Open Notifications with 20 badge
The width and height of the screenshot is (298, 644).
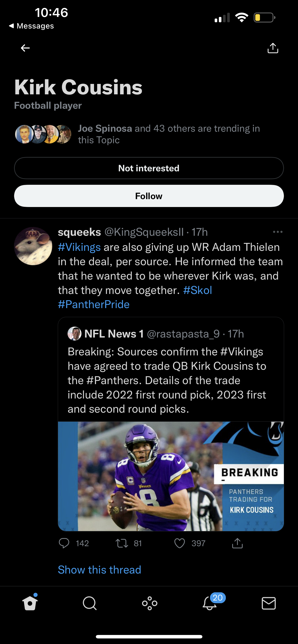tap(210, 603)
